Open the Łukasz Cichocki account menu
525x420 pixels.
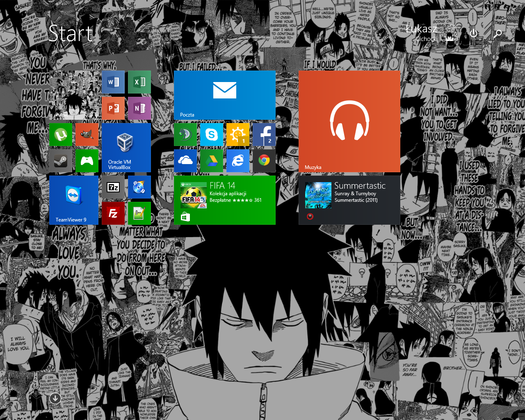(x=432, y=33)
